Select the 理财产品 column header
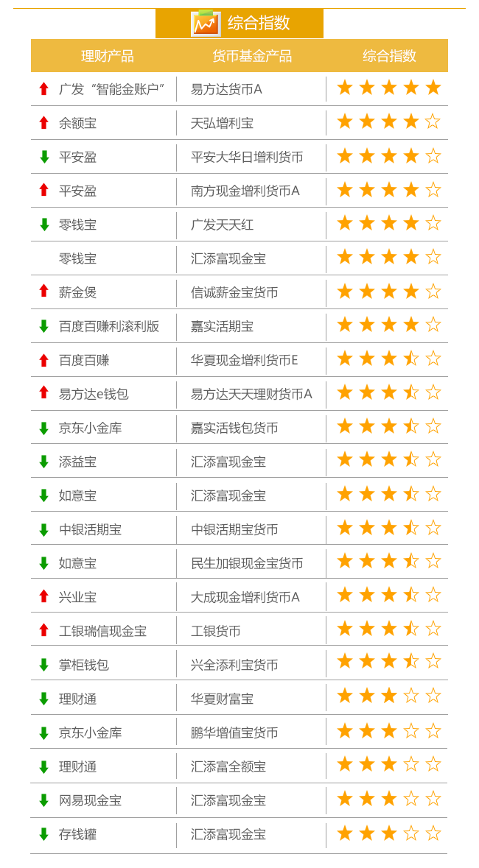The image size is (479, 868). tap(107, 56)
